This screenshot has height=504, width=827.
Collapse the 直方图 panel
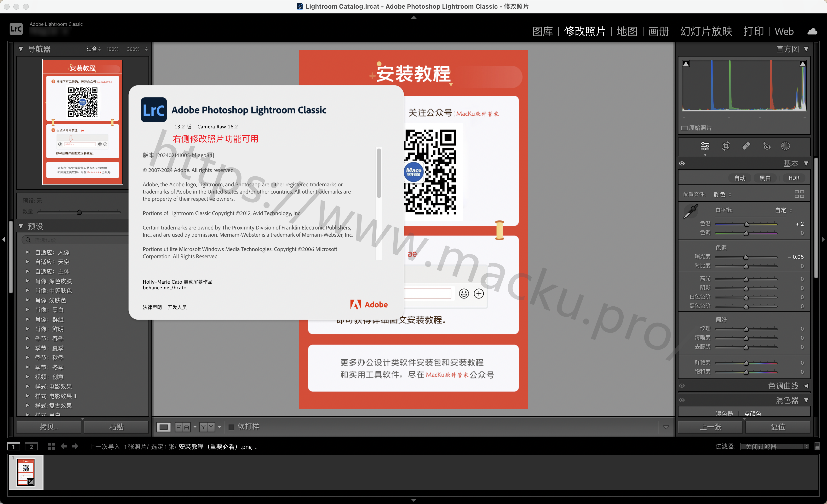(806, 49)
